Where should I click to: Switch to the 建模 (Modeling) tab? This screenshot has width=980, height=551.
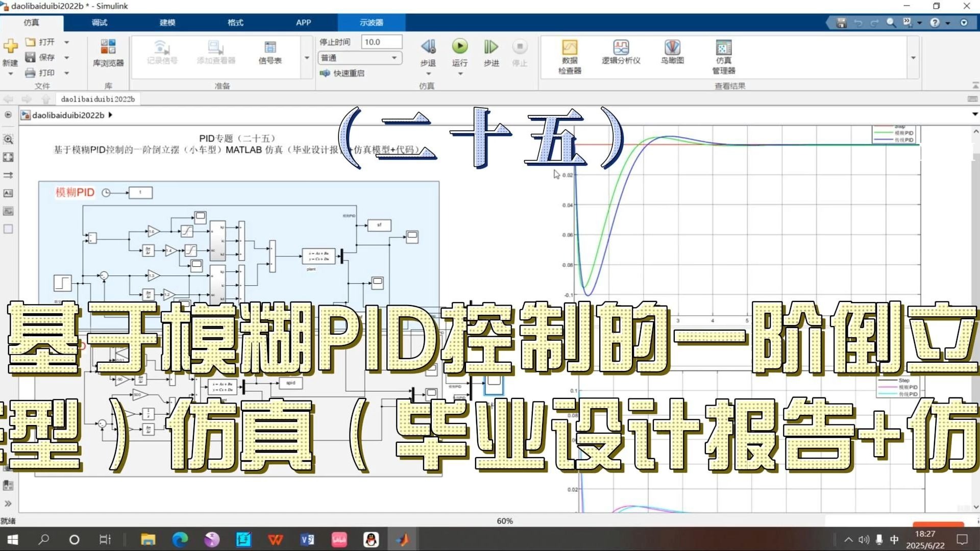pyautogui.click(x=167, y=22)
